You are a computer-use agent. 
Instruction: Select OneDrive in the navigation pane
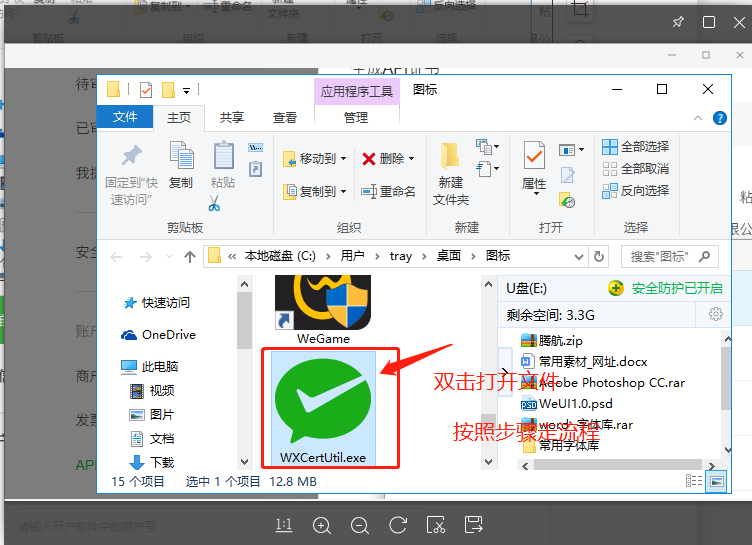[x=158, y=335]
